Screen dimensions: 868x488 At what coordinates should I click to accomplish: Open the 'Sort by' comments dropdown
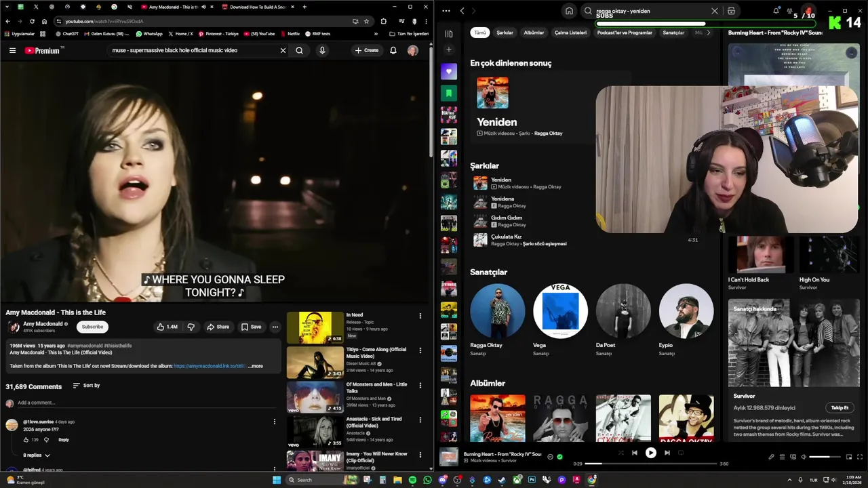[86, 386]
